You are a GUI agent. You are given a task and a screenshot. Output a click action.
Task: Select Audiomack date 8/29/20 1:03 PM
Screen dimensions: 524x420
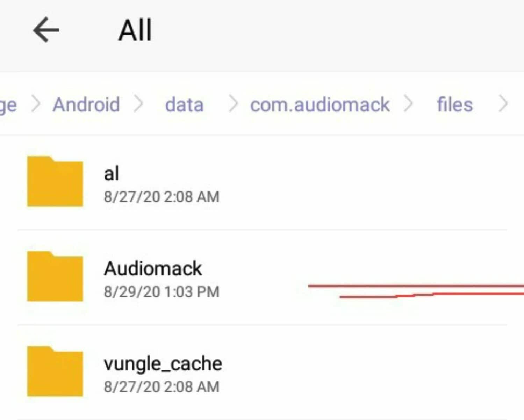(161, 292)
